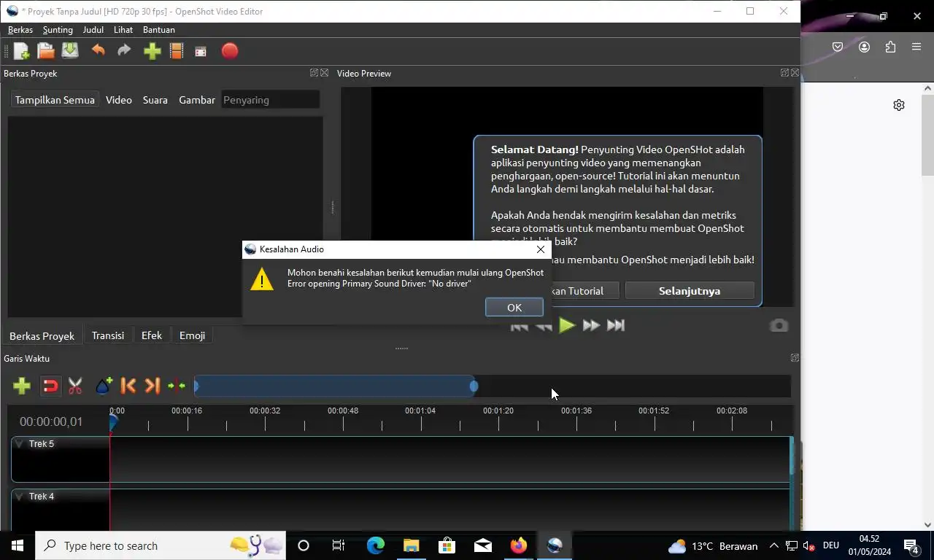Click the Selanjutnya tutorial button
This screenshot has height=560, width=934.
pyautogui.click(x=690, y=291)
